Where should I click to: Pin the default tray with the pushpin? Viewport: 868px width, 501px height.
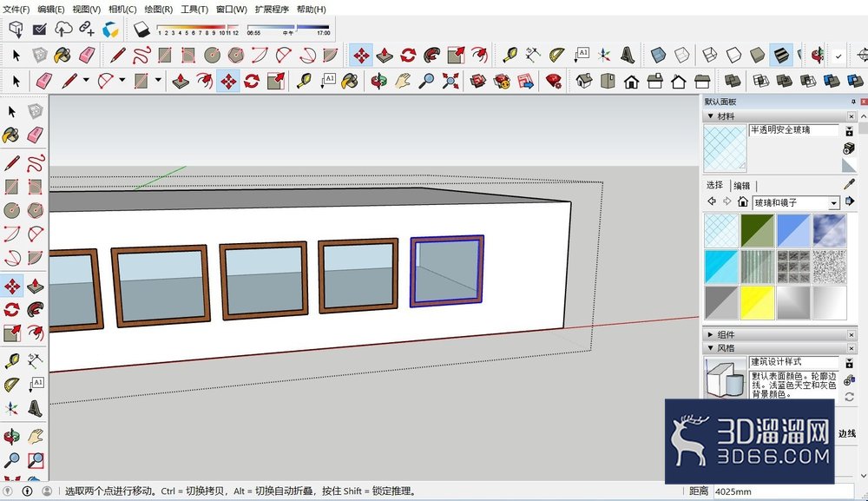tap(853, 102)
